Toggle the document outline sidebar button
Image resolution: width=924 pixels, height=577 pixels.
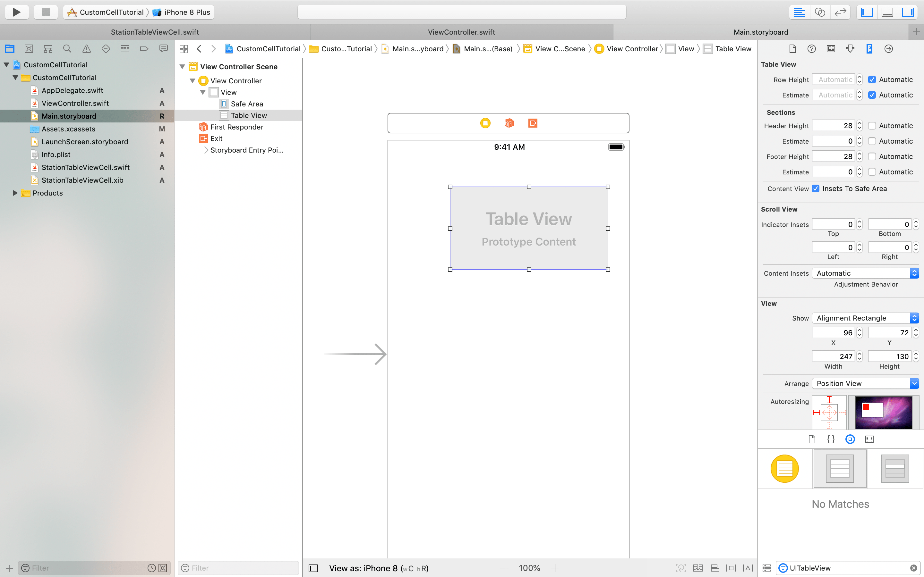[x=313, y=568]
